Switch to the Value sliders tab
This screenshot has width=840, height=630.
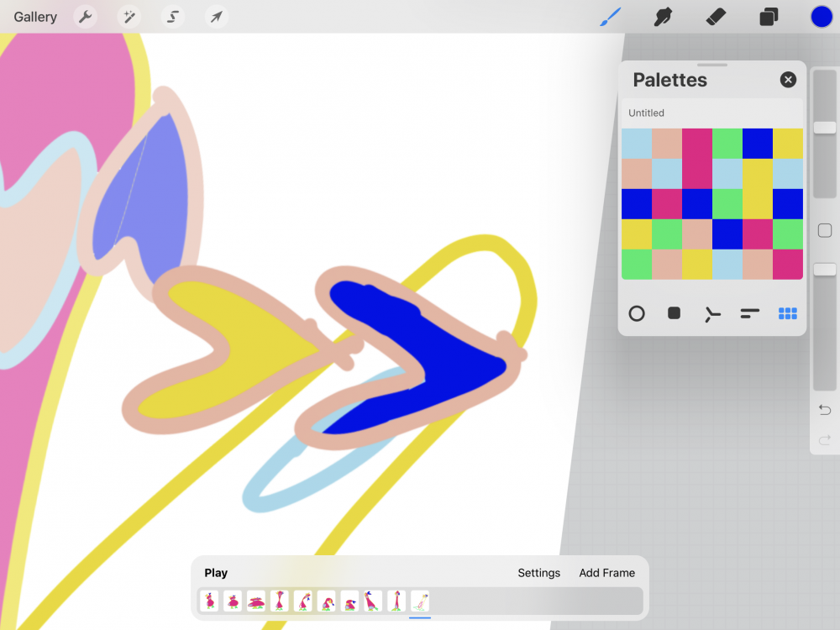(750, 313)
